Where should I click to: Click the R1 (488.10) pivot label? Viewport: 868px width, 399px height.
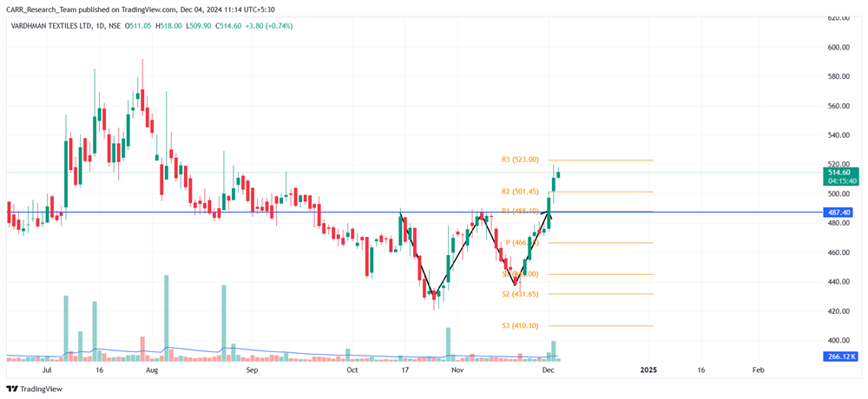(x=518, y=211)
